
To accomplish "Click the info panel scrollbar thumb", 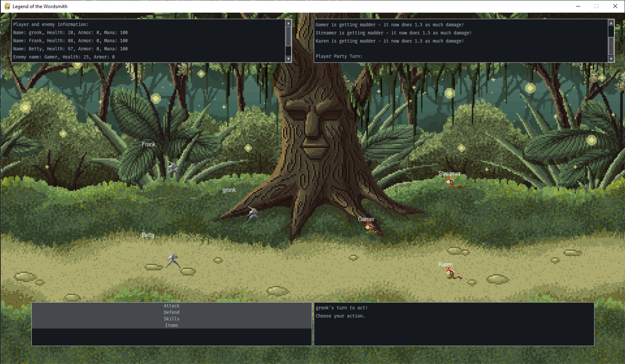I will tap(288, 36).
